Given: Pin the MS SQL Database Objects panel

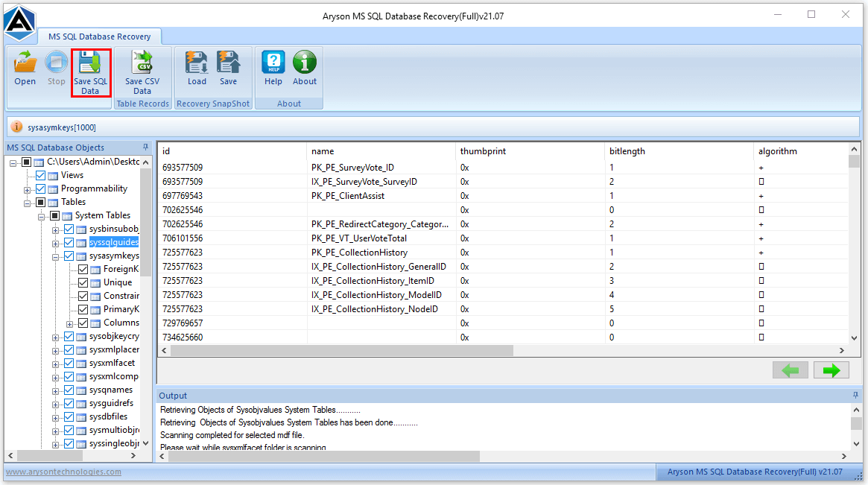Looking at the screenshot, I should [x=145, y=148].
